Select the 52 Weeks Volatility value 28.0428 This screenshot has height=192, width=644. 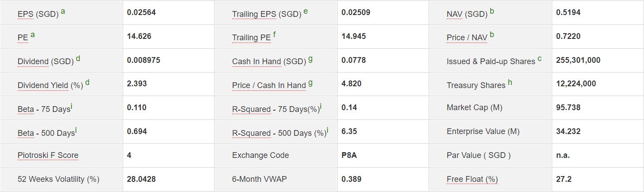(x=141, y=179)
